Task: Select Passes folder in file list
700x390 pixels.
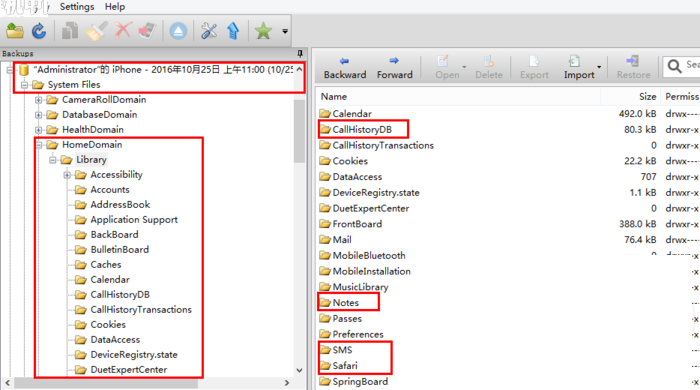Action: (x=347, y=319)
